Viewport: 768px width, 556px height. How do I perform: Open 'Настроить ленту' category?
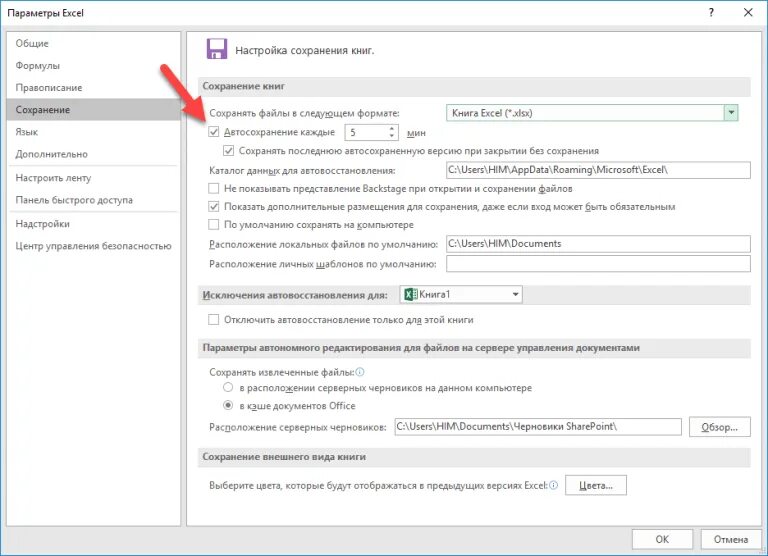[x=93, y=178]
